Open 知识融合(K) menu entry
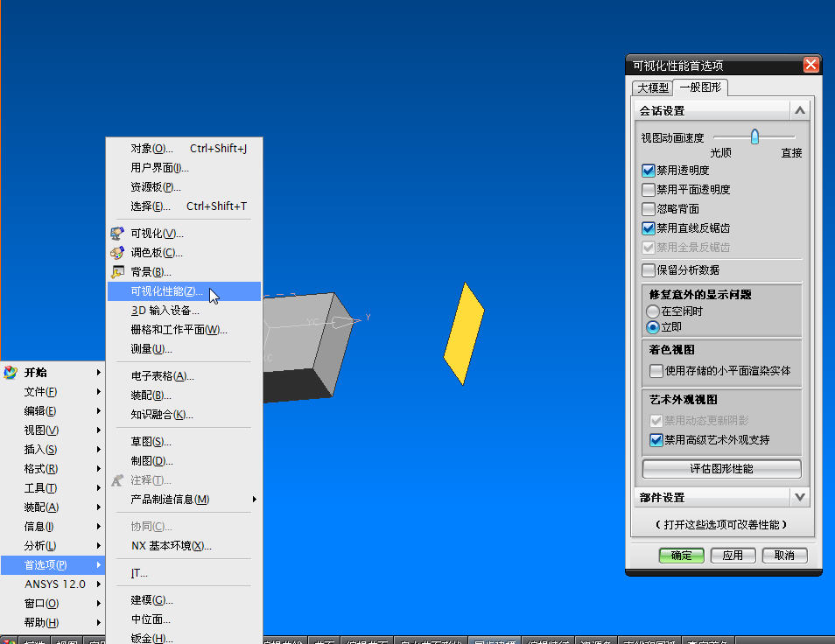This screenshot has width=835, height=644. pos(185,414)
